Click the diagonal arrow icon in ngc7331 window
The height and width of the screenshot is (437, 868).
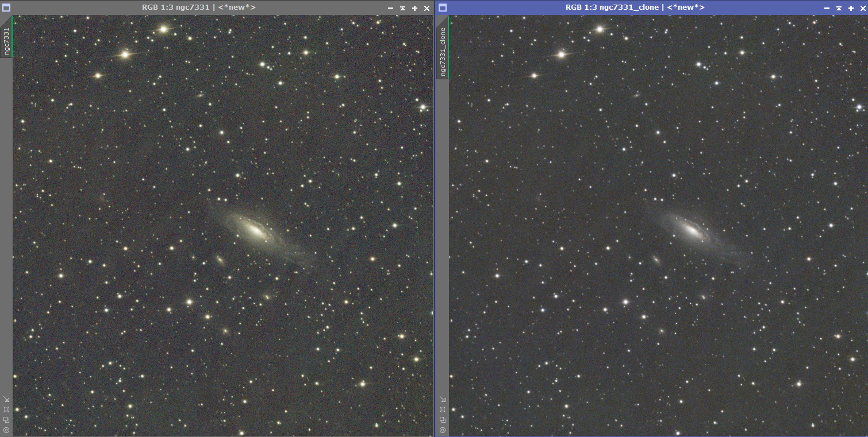(x=6, y=400)
